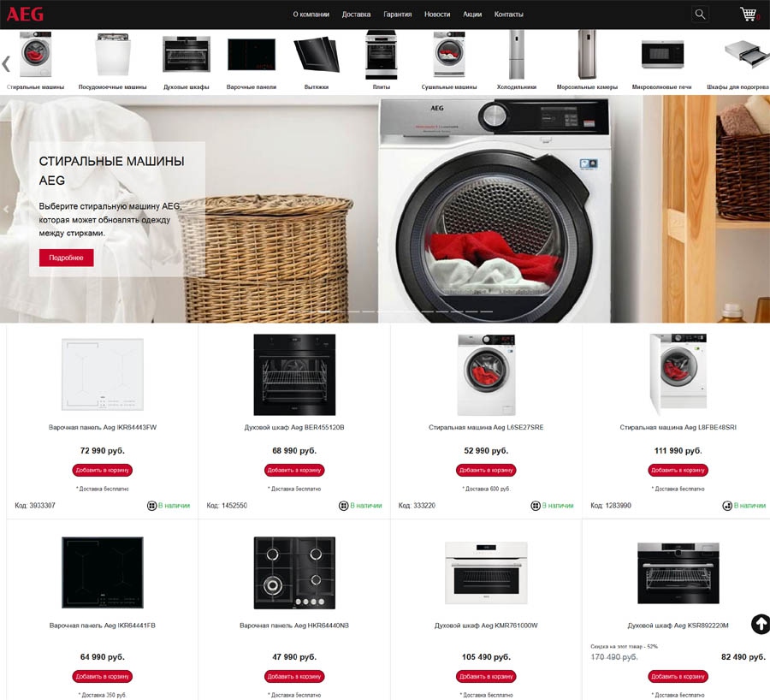Open the search magnifier icon
The height and width of the screenshot is (700, 770).
[x=700, y=15]
